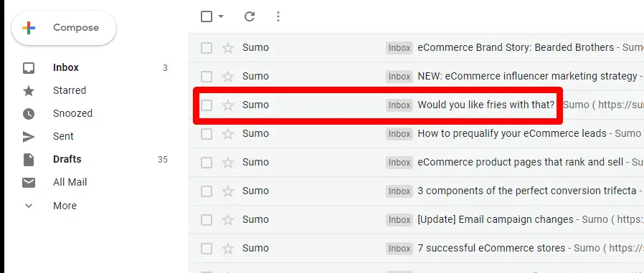Open email '3 components of the perfect conversion trifecta'
The height and width of the screenshot is (273, 644).
527,191
